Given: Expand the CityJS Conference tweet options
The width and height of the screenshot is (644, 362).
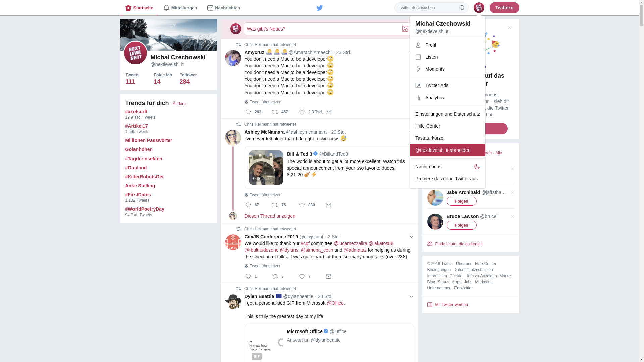Looking at the screenshot, I should (x=411, y=237).
